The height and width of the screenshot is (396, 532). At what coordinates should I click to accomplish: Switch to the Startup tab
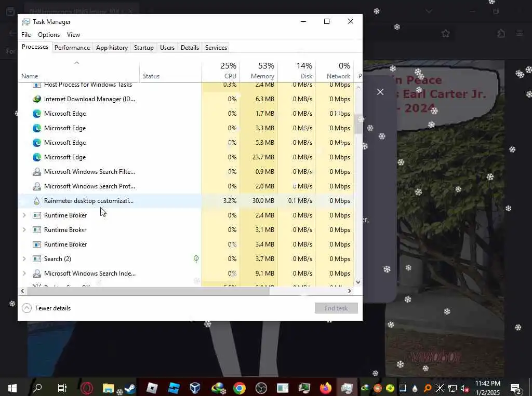144,48
